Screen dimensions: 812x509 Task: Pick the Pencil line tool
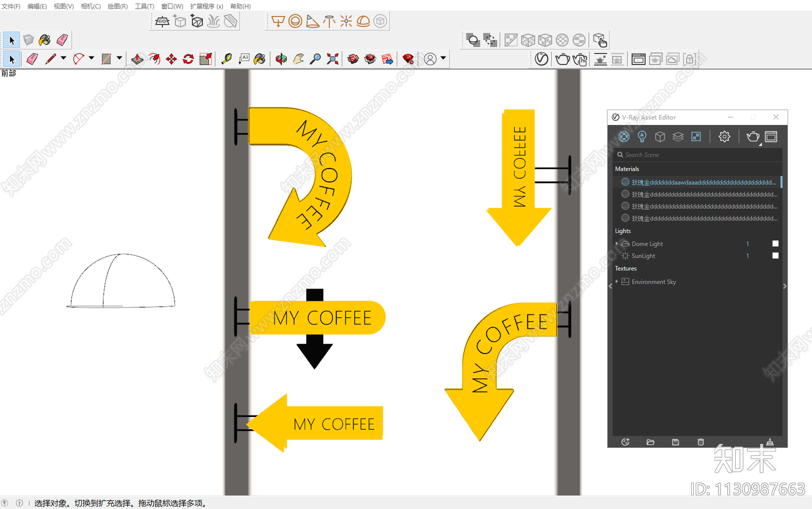pyautogui.click(x=50, y=59)
